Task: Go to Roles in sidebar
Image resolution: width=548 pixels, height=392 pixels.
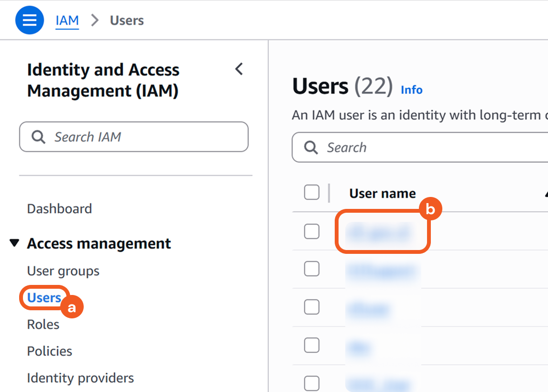Action: 43,325
